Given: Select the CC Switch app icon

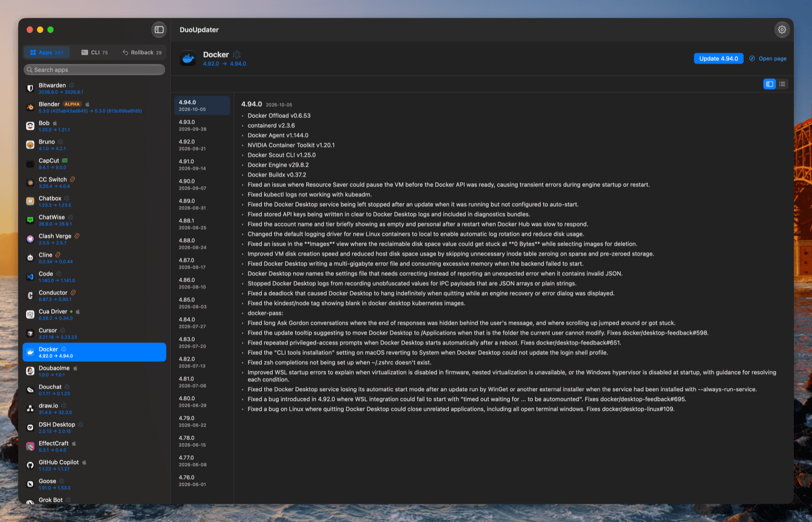Looking at the screenshot, I should [30, 183].
